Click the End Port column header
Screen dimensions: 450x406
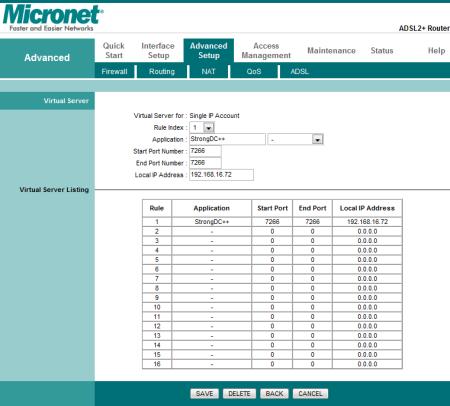tap(312, 208)
